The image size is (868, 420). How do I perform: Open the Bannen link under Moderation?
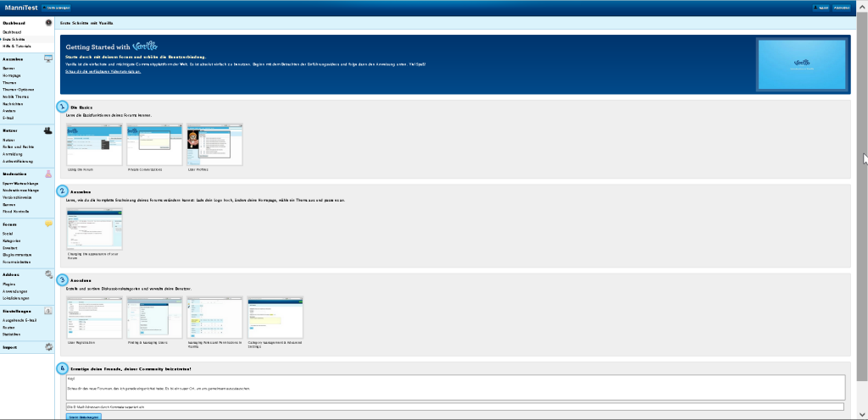[8, 204]
